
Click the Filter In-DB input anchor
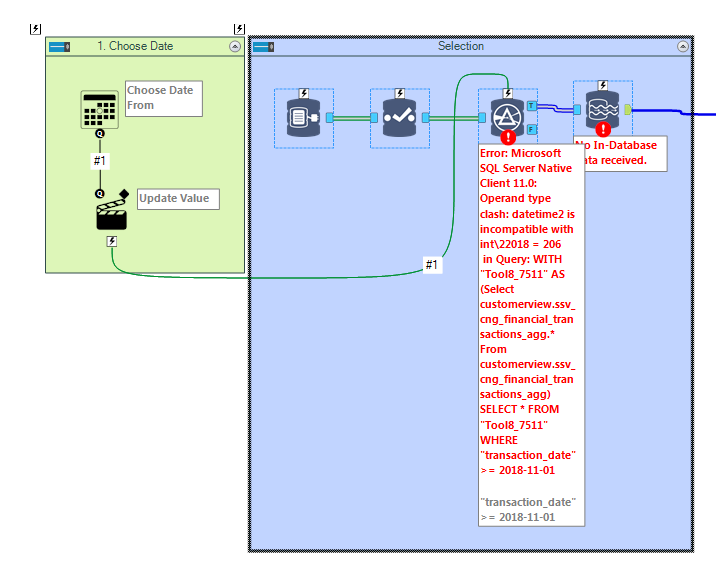(x=482, y=118)
